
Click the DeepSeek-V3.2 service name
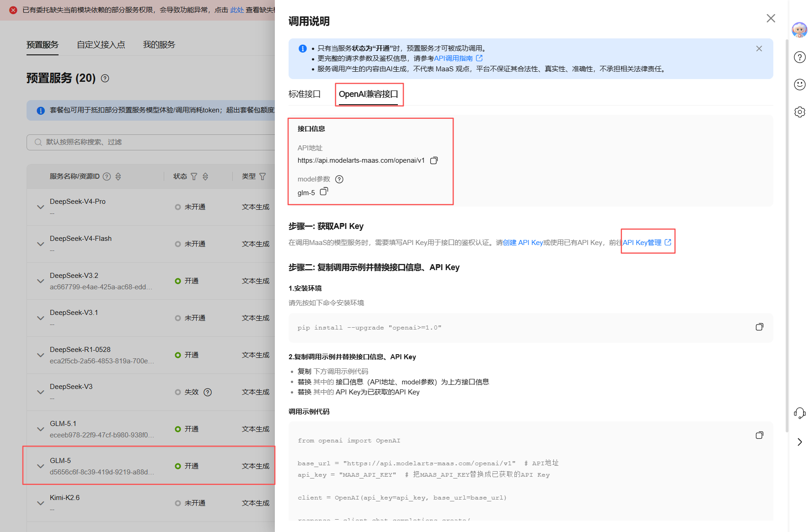coord(74,276)
